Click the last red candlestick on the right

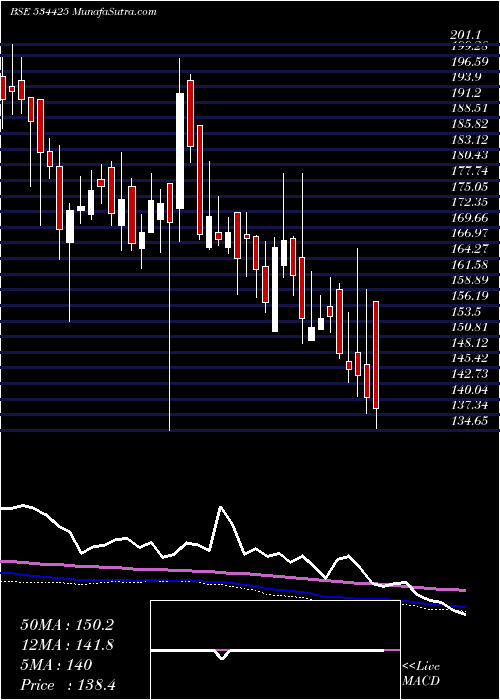(376, 355)
